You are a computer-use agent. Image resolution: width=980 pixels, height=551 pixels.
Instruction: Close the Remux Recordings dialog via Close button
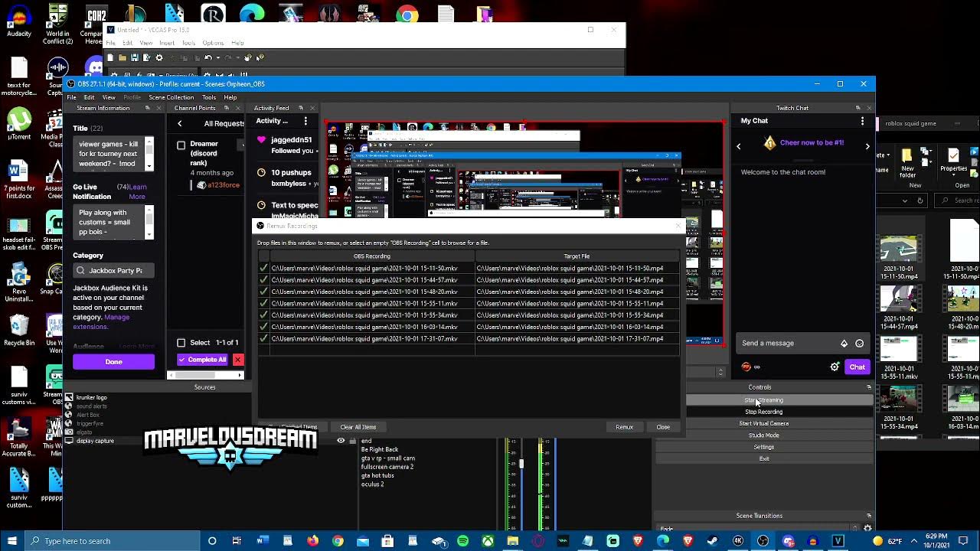pyautogui.click(x=663, y=427)
